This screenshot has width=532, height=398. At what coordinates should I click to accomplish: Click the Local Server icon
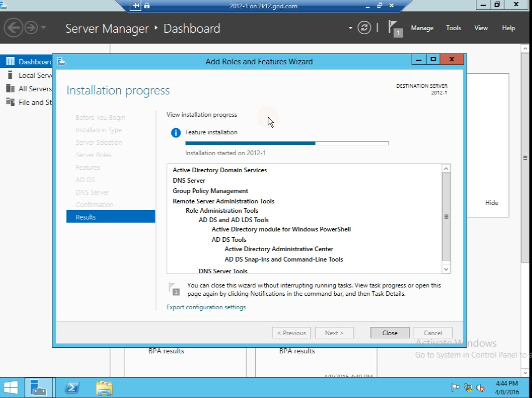(x=10, y=75)
